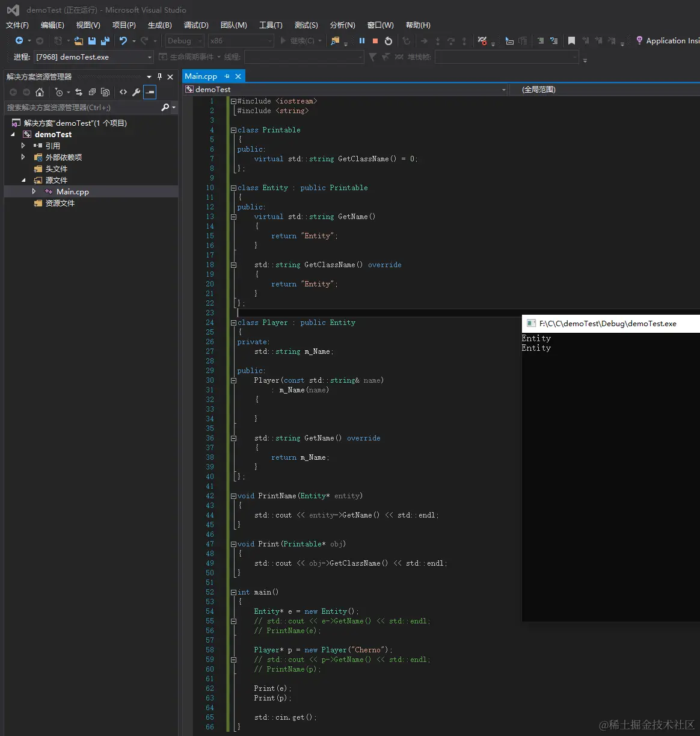
Task: Collapse the 源文件 folder
Action: click(x=23, y=180)
